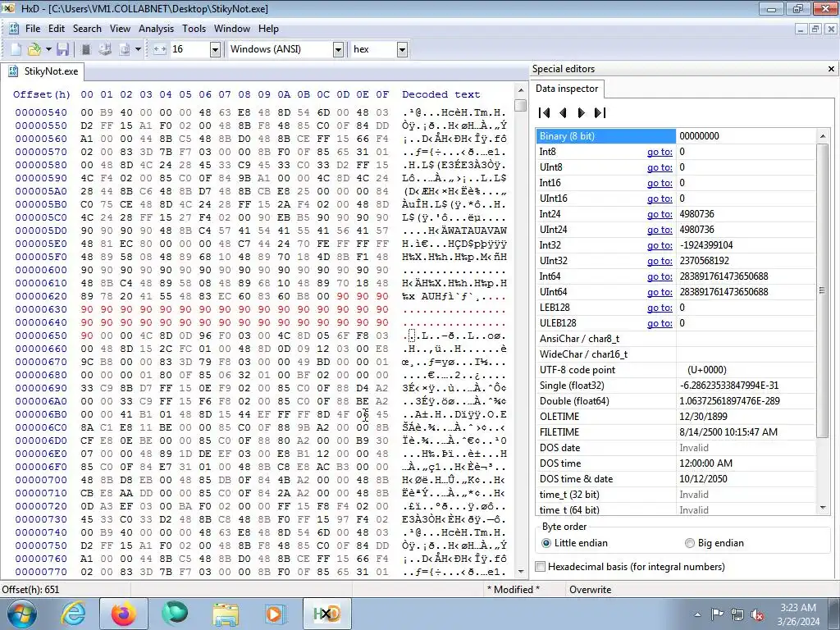Go to previous byte in Data inspector
This screenshot has width=840, height=630.
pyautogui.click(x=563, y=112)
